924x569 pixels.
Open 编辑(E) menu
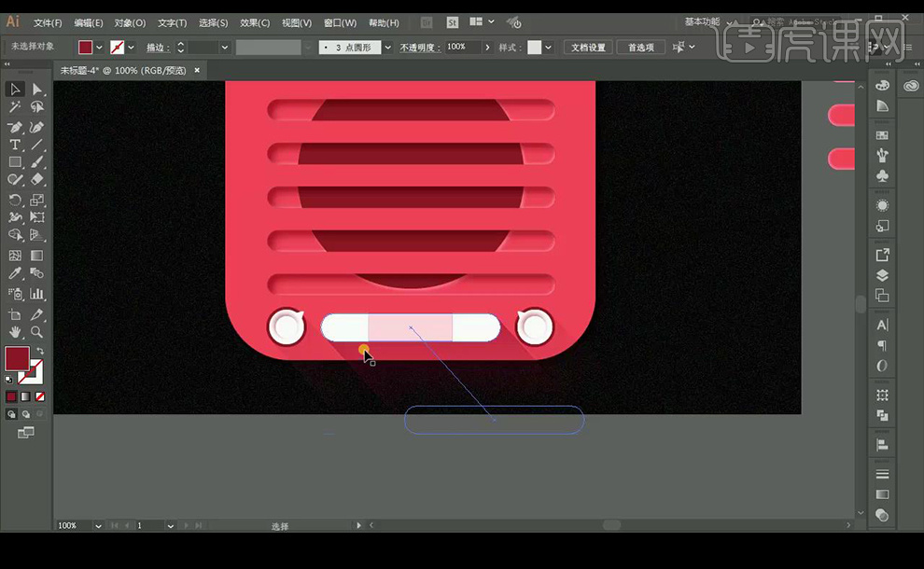coord(89,23)
